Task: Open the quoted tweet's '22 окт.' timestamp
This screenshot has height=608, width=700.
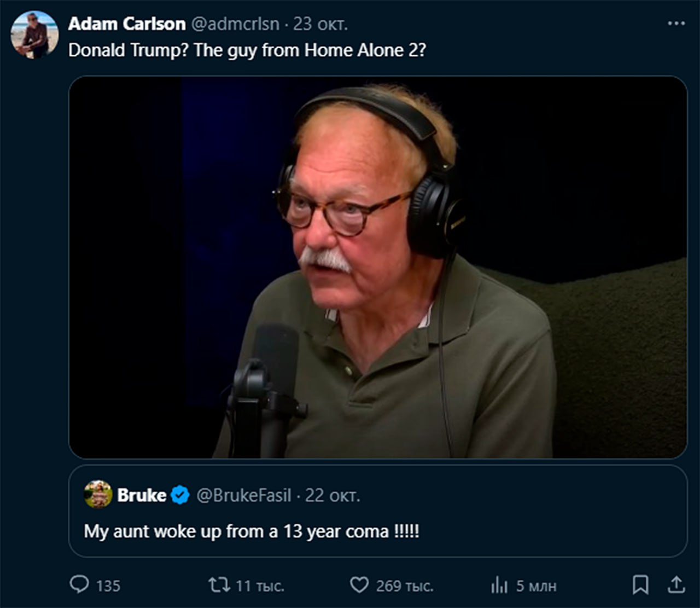Action: pyautogui.click(x=332, y=495)
